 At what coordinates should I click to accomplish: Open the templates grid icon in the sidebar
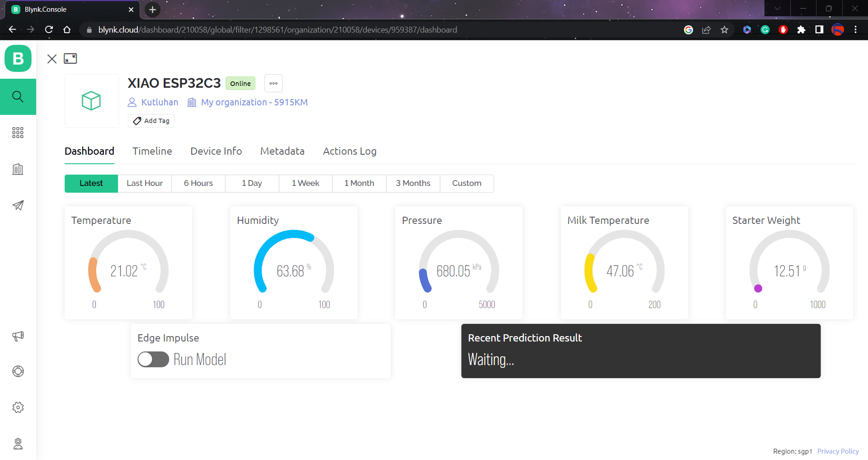pos(18,133)
